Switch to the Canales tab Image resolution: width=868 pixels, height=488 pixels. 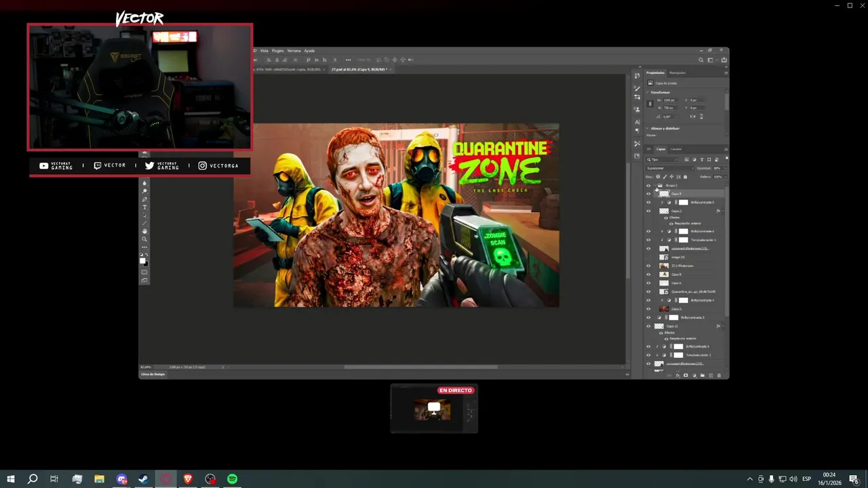[x=676, y=149]
